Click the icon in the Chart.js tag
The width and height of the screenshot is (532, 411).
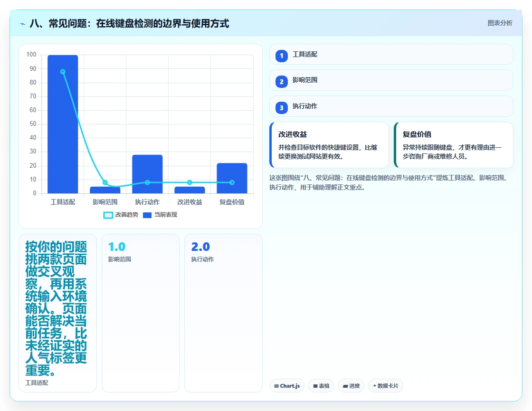276,386
